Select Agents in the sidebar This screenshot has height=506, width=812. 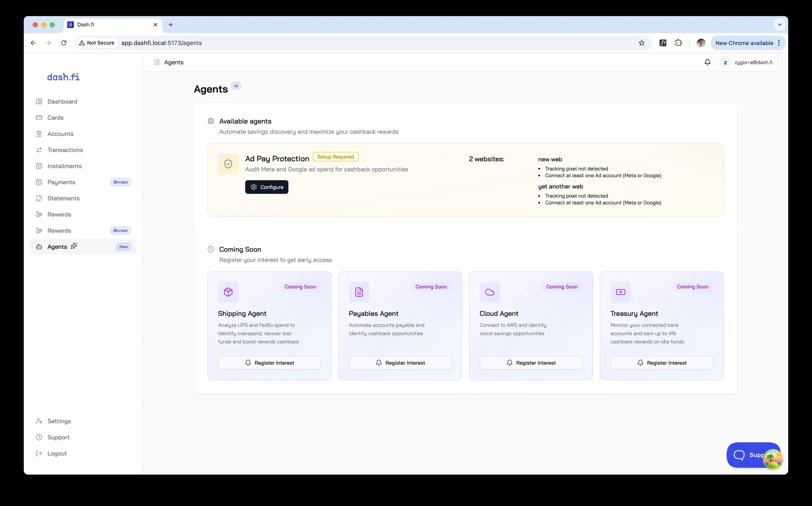coord(83,247)
